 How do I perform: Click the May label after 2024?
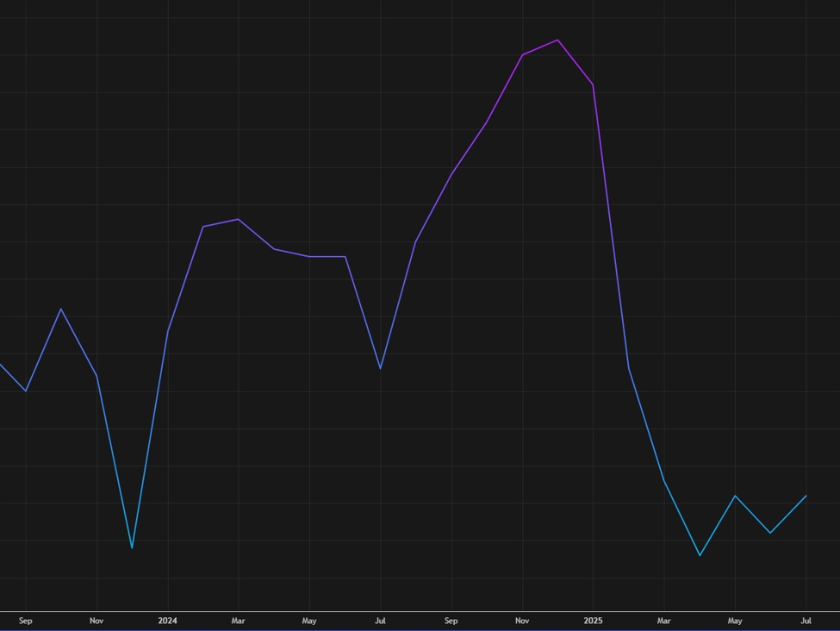point(309,621)
